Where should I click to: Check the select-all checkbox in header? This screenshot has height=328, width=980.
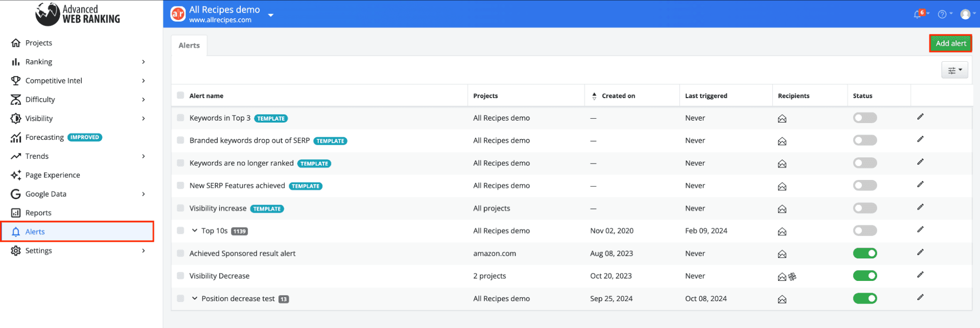(180, 95)
